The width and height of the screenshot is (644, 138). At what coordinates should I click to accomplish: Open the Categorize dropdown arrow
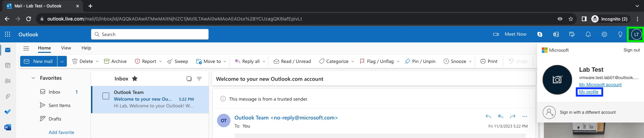coord(352,61)
